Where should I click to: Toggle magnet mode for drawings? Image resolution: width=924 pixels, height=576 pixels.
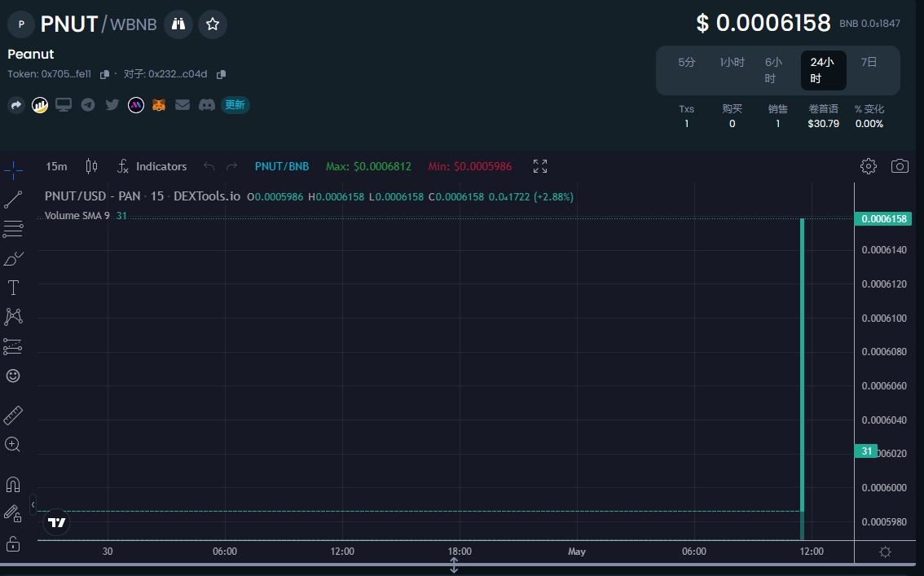(x=13, y=485)
